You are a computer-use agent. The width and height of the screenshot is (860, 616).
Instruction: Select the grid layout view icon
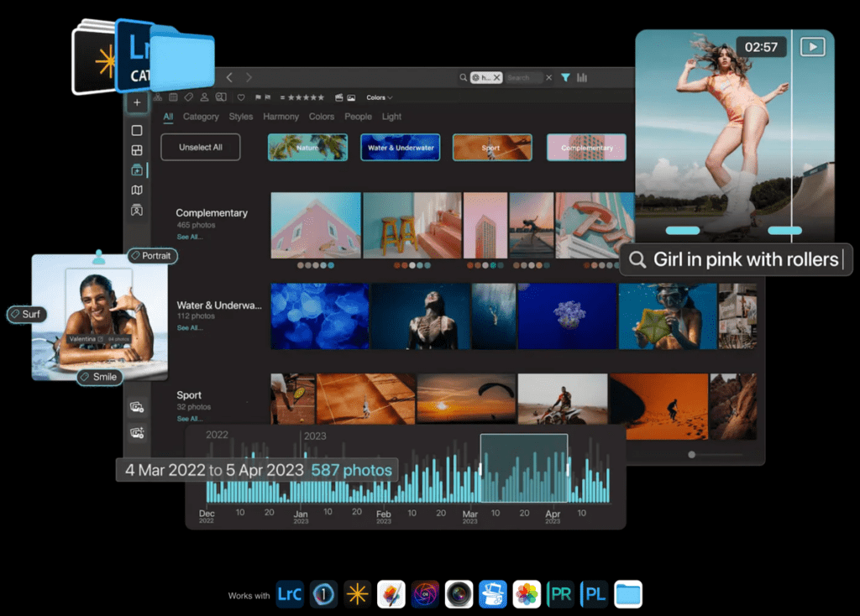(137, 150)
